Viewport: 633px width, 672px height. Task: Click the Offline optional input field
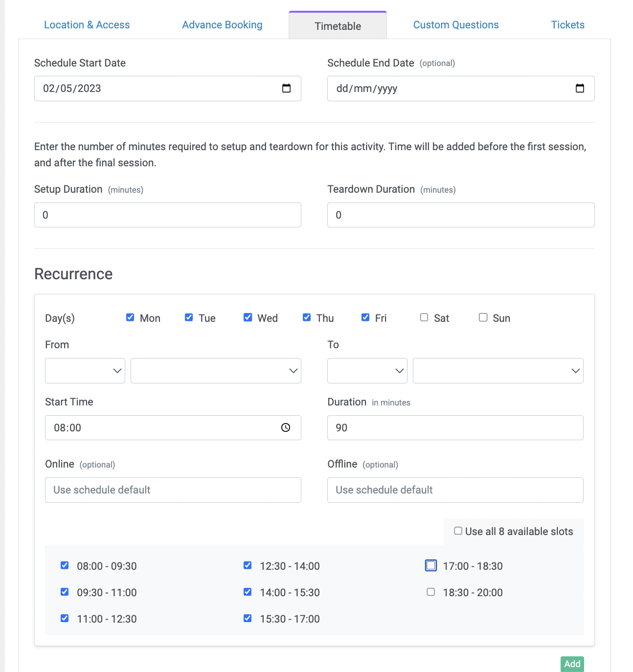[455, 490]
